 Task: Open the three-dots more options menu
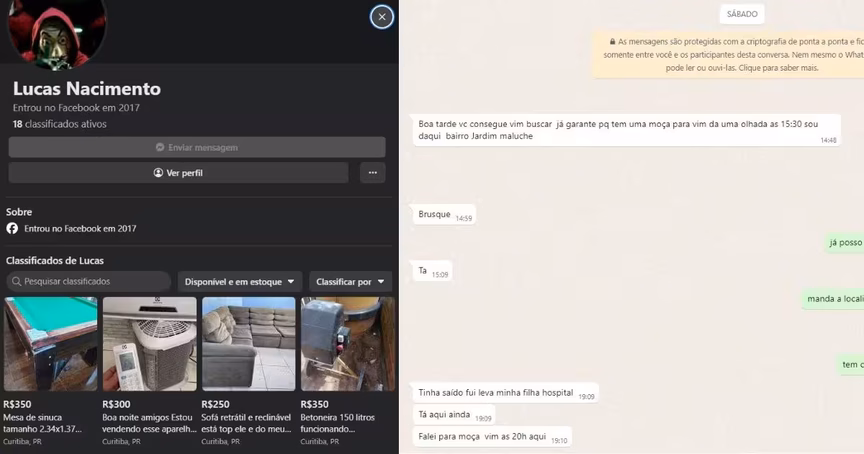tap(371, 173)
